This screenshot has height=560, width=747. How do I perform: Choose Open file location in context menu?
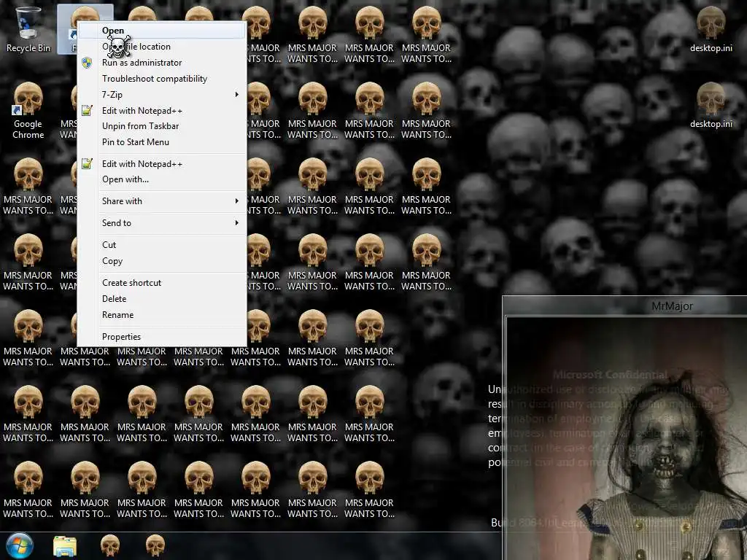(x=162, y=47)
